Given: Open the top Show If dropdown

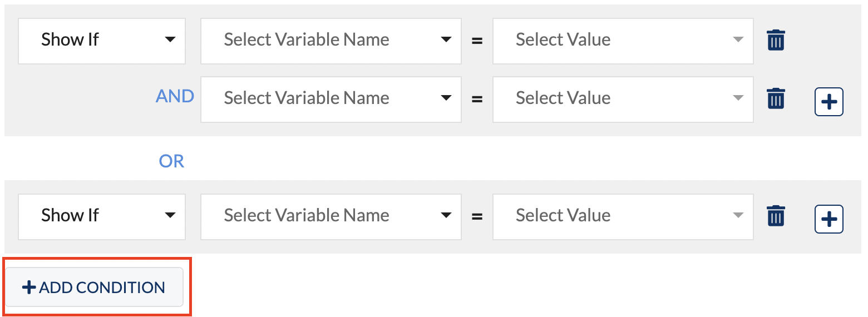Looking at the screenshot, I should tap(102, 41).
